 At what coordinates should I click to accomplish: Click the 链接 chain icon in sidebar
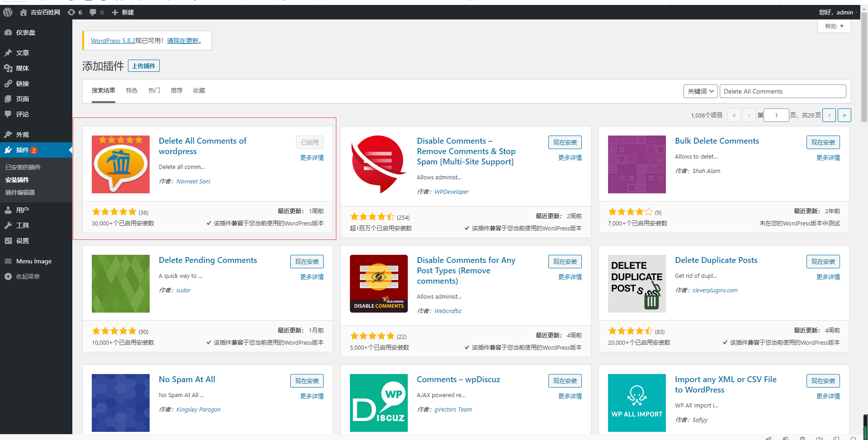click(x=8, y=84)
